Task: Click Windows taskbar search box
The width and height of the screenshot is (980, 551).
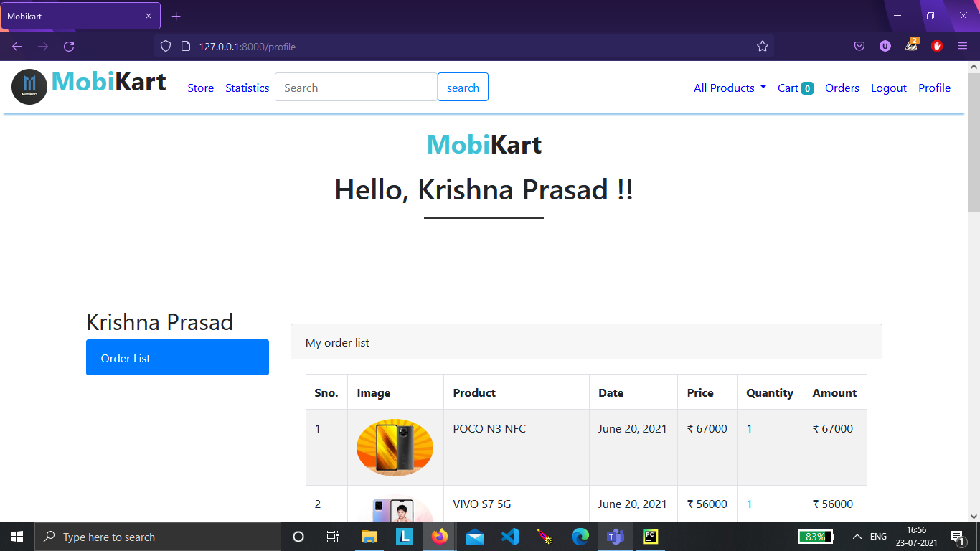Action: 158,537
